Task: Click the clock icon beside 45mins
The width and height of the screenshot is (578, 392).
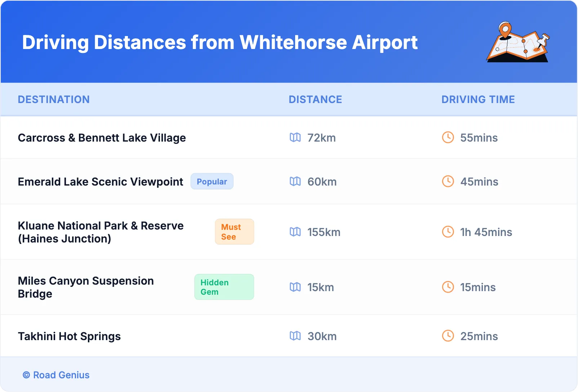Action: tap(448, 181)
